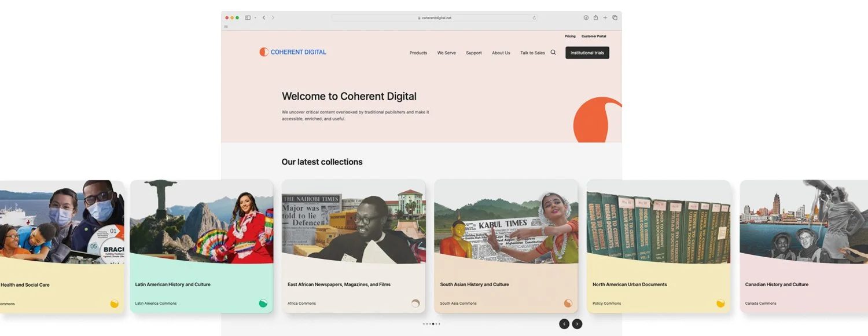Click the green Latin America Commons icon
The width and height of the screenshot is (868, 336).
click(263, 303)
